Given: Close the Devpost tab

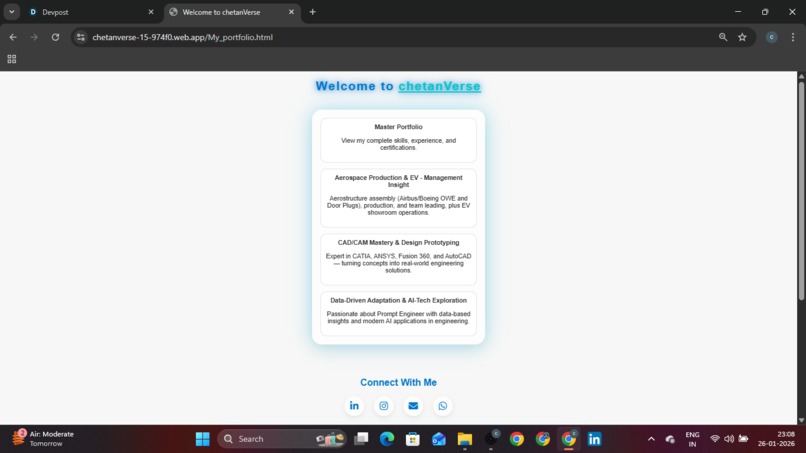Looking at the screenshot, I should pyautogui.click(x=151, y=12).
